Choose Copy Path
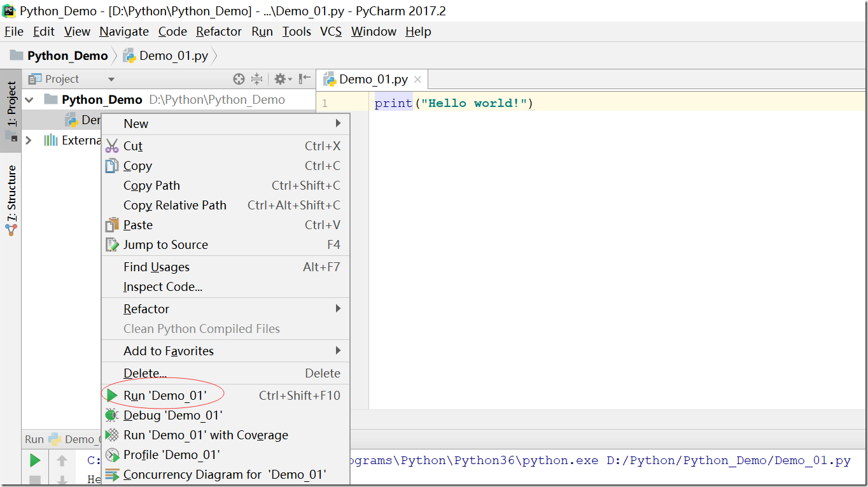This screenshot has height=487, width=868. (226, 185)
